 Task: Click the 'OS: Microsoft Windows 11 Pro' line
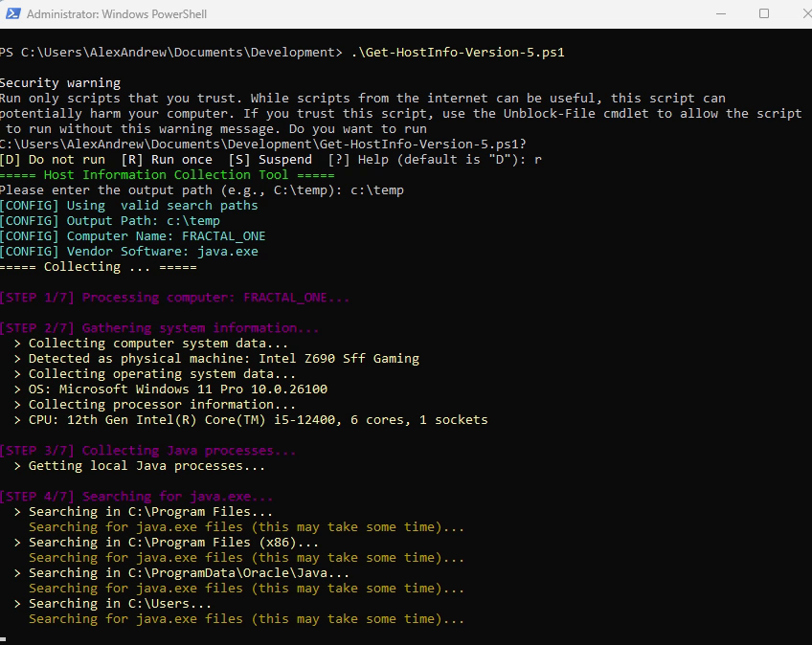(170, 389)
